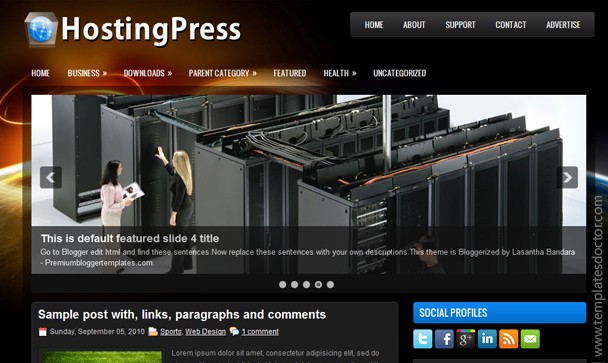Open the Web Design category link
The height and width of the screenshot is (363, 608).
[x=205, y=332]
